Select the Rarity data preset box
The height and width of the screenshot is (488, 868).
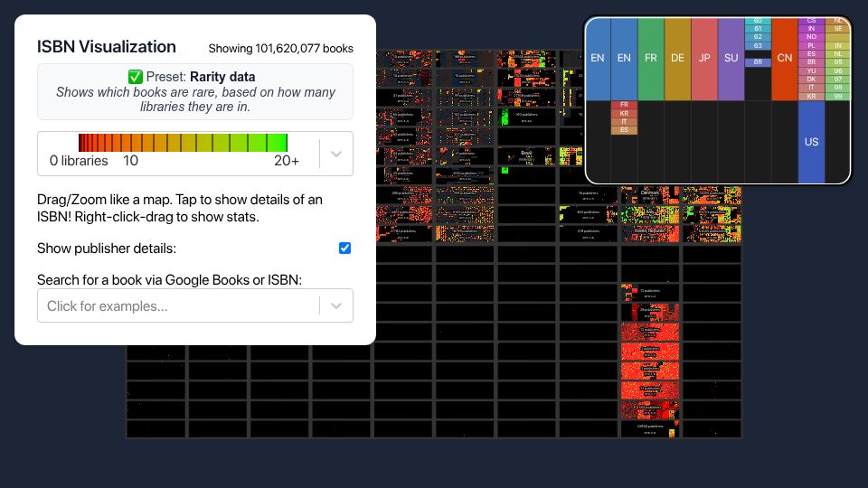click(x=195, y=91)
